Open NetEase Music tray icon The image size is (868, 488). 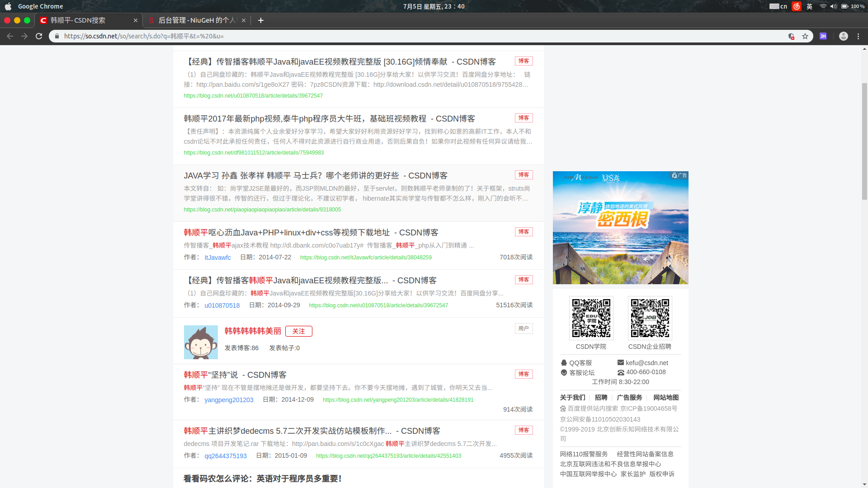point(797,6)
